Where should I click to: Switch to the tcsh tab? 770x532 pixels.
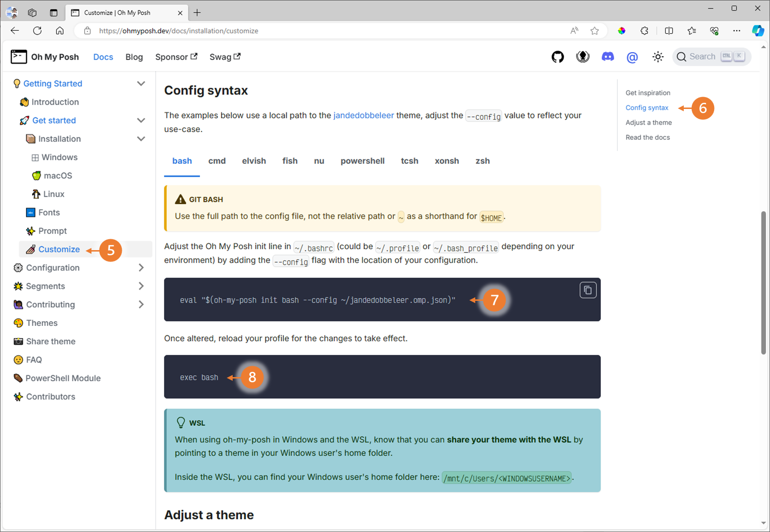pyautogui.click(x=409, y=161)
